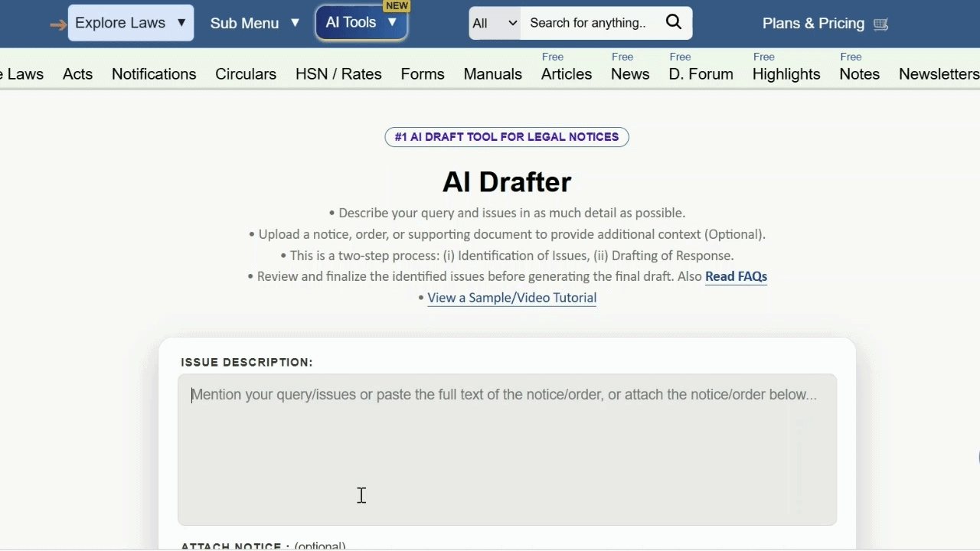Viewport: 980px width, 551px height.
Task: Open the free Highlights section
Action: (786, 74)
